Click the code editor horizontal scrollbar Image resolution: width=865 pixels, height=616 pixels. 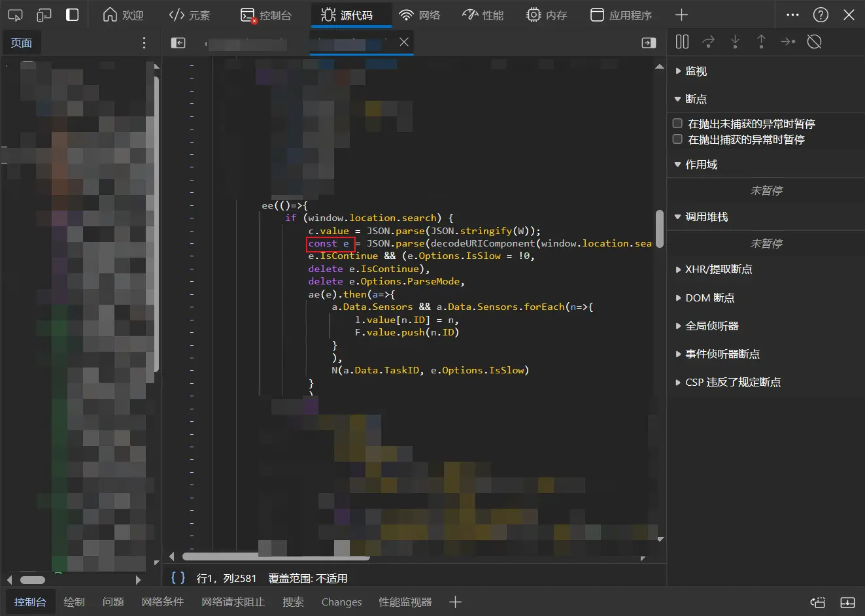[276, 557]
